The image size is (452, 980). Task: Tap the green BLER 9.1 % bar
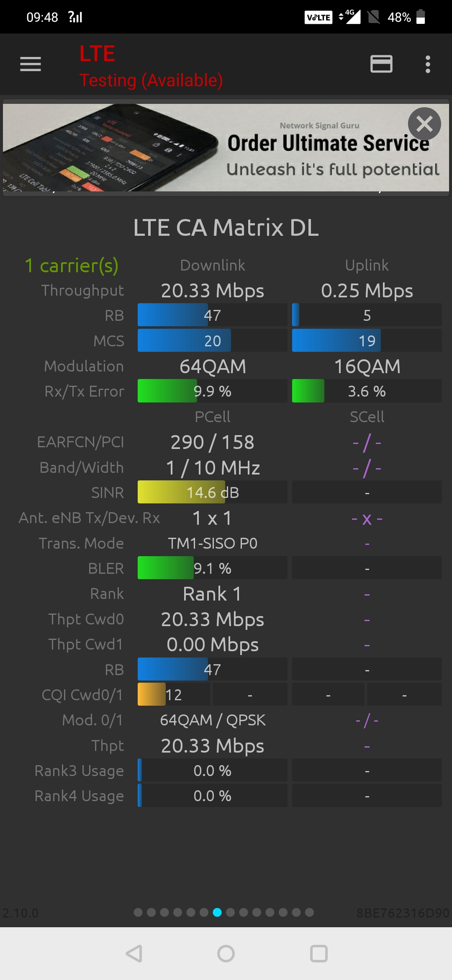coord(212,568)
